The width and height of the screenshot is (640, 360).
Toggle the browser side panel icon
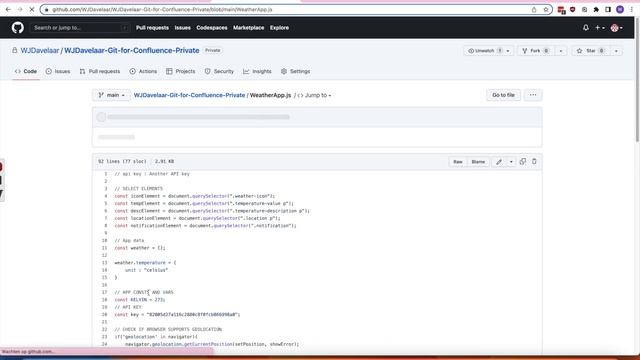608,9
